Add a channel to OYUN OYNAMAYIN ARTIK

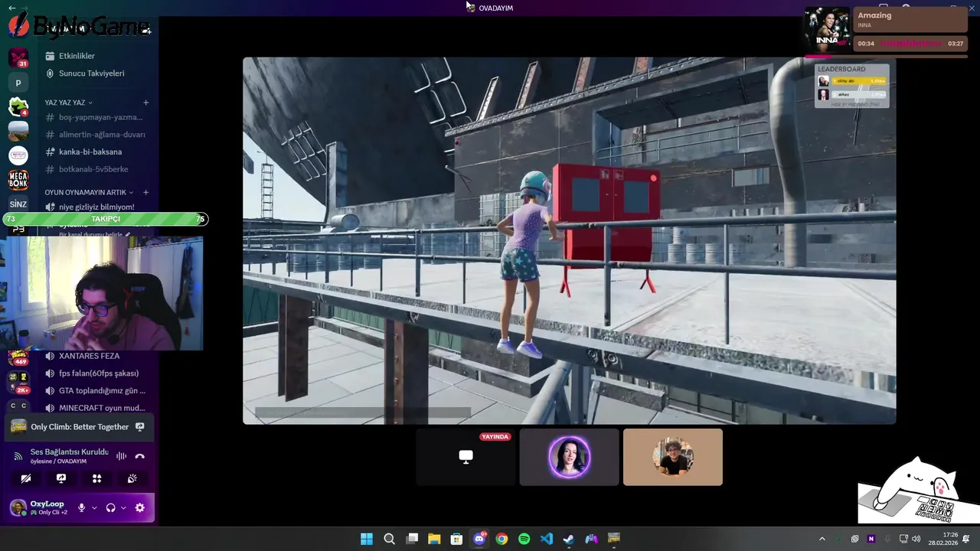[145, 192]
